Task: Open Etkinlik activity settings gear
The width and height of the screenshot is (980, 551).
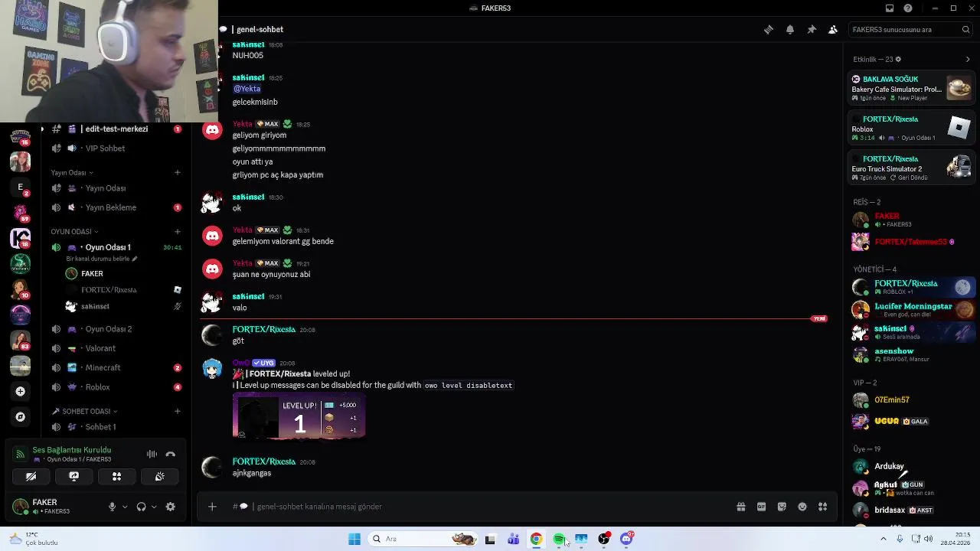Action: pyautogui.click(x=898, y=59)
